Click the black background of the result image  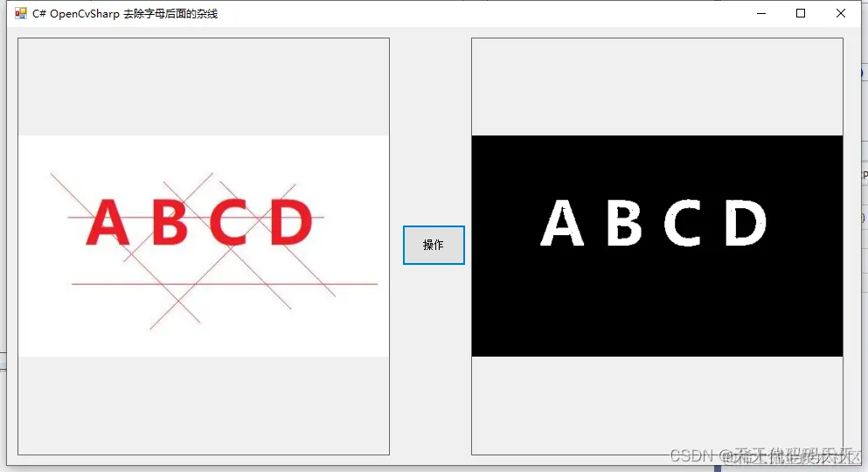click(x=657, y=310)
